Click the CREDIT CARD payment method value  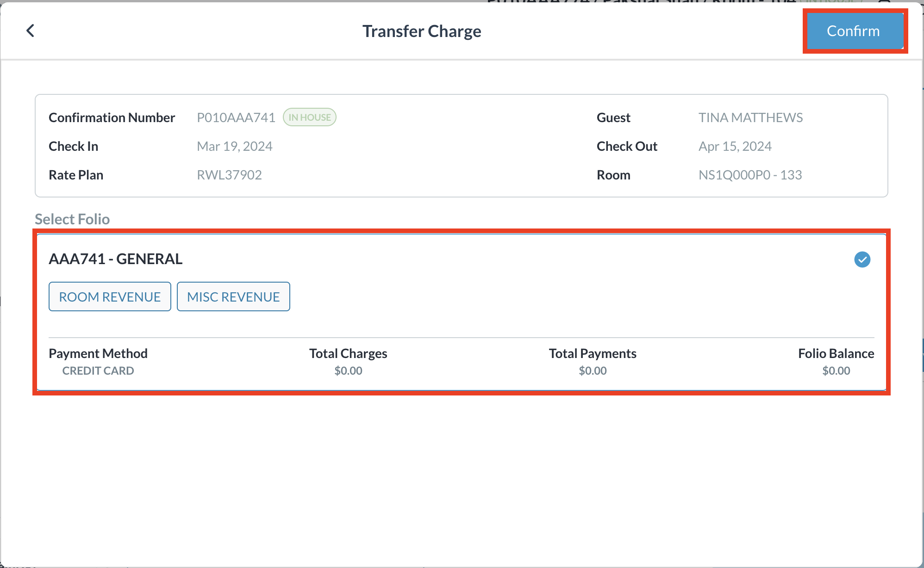click(x=98, y=371)
